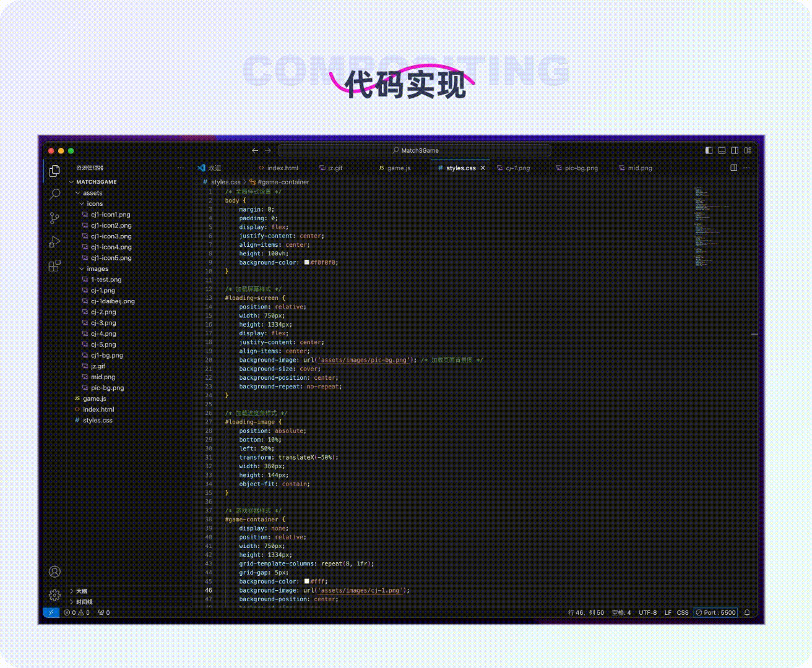This screenshot has height=668, width=812.
Task: Select the Source Control icon
Action: pos(54,218)
